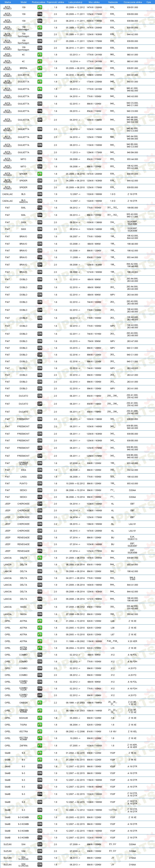The width and height of the screenshot is (155, 868).
Task: Click the ON icon in the Fiat 500L 77kW / 105KM row
Action: click(40, 208)
